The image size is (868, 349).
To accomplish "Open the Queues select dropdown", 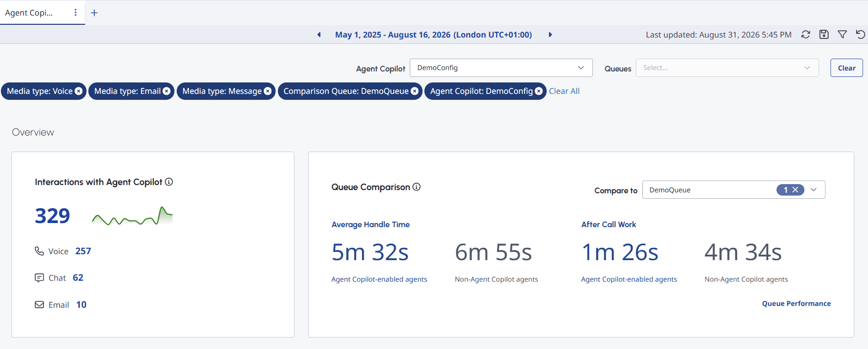I will pos(727,68).
